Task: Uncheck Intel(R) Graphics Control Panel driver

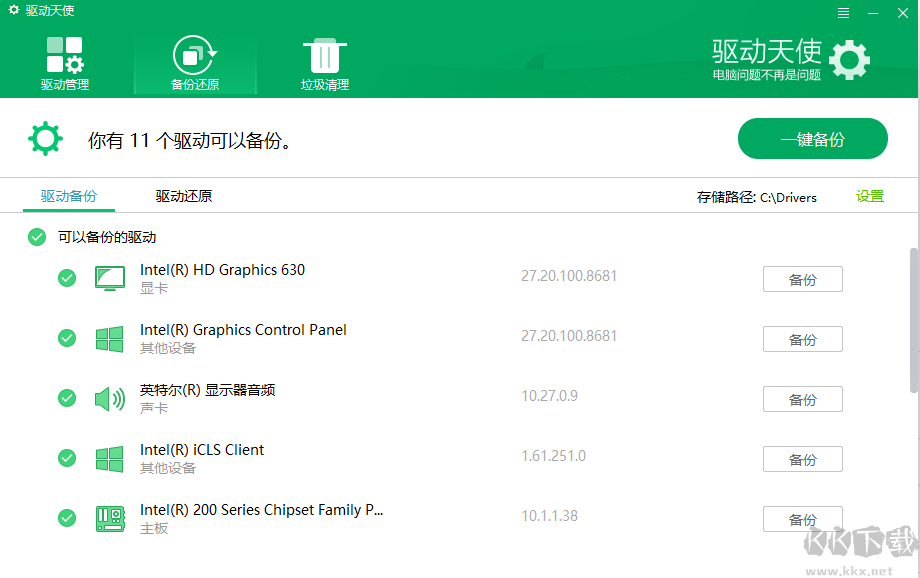Action: coord(67,338)
